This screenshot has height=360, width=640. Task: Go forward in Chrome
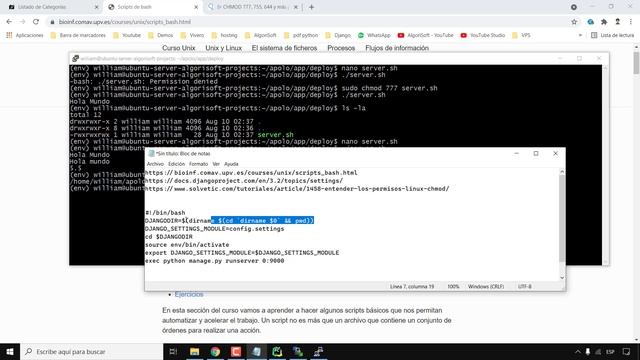click(22, 22)
